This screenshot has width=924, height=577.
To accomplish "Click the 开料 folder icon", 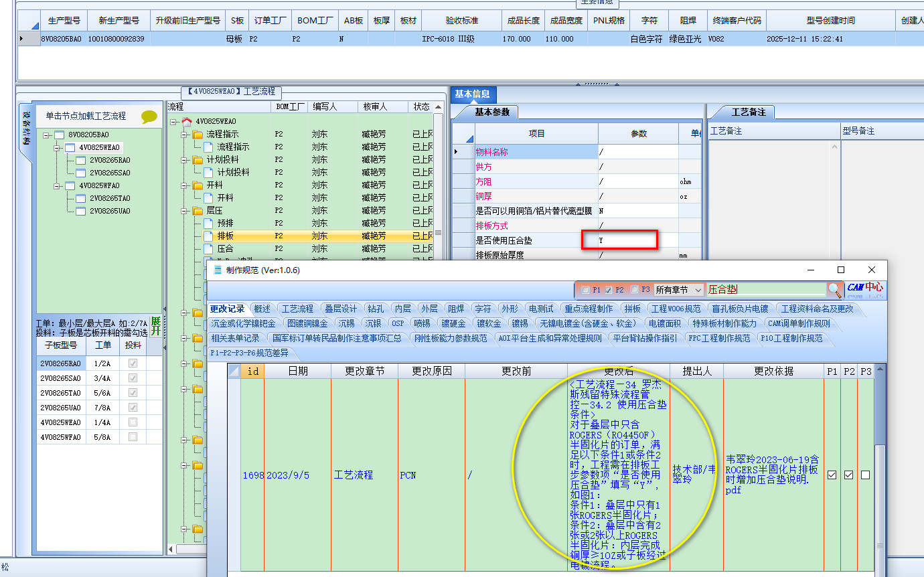I will (198, 185).
